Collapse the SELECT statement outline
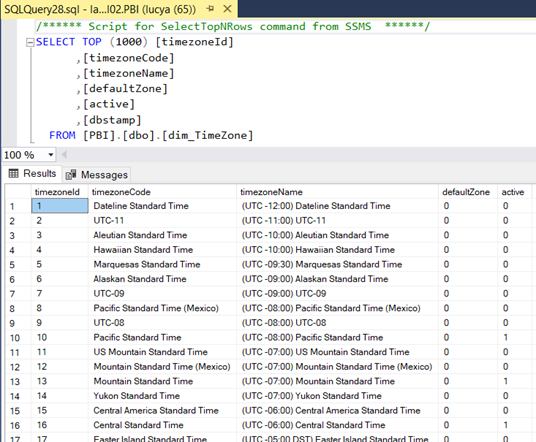Screen dimensions: 536x442 pyautogui.click(x=30, y=42)
